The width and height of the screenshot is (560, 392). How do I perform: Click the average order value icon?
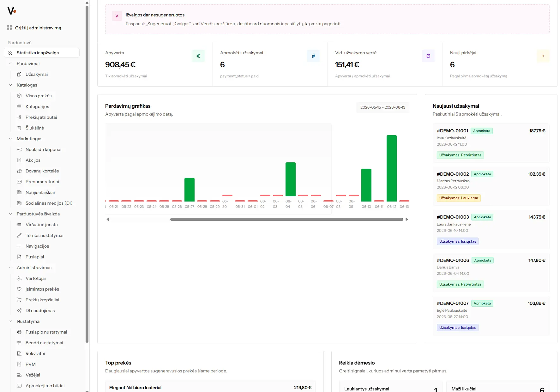[x=428, y=56]
